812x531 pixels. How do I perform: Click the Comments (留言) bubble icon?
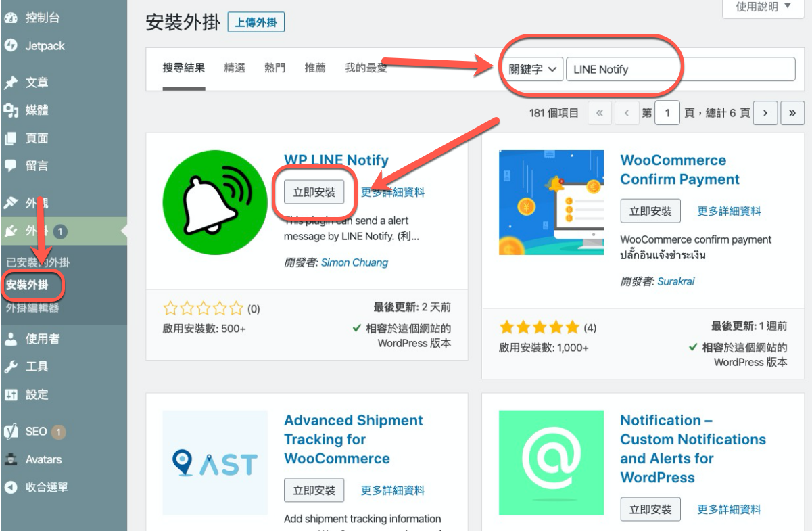point(11,166)
